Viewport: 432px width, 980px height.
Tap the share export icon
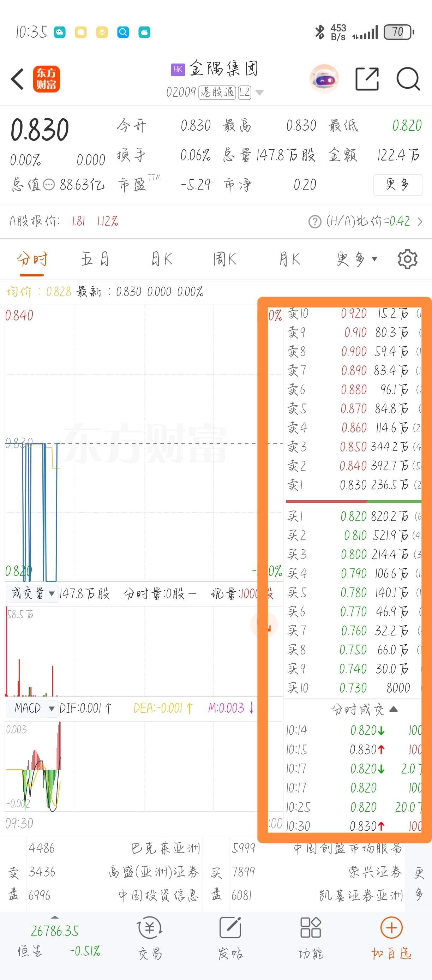click(x=367, y=79)
